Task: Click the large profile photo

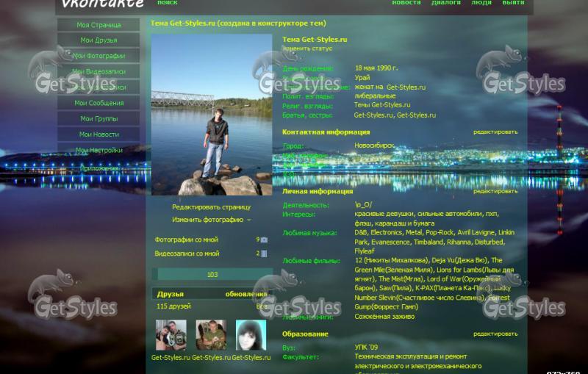Action: 211,115
